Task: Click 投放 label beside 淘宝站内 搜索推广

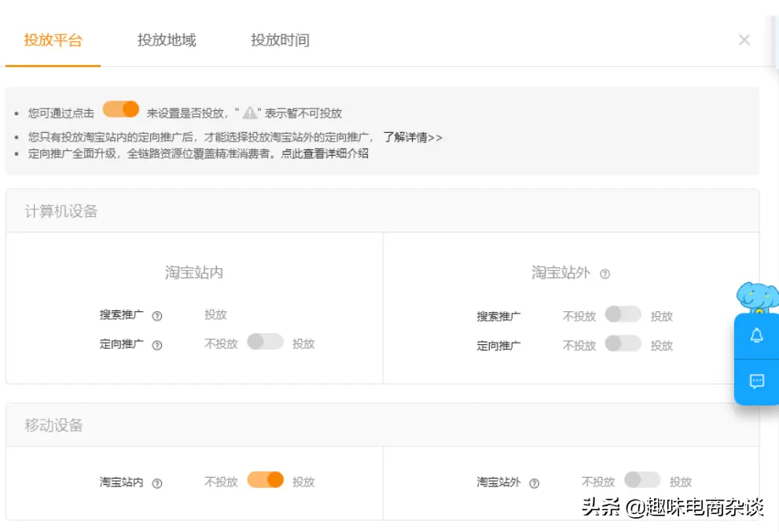Action: (x=215, y=314)
